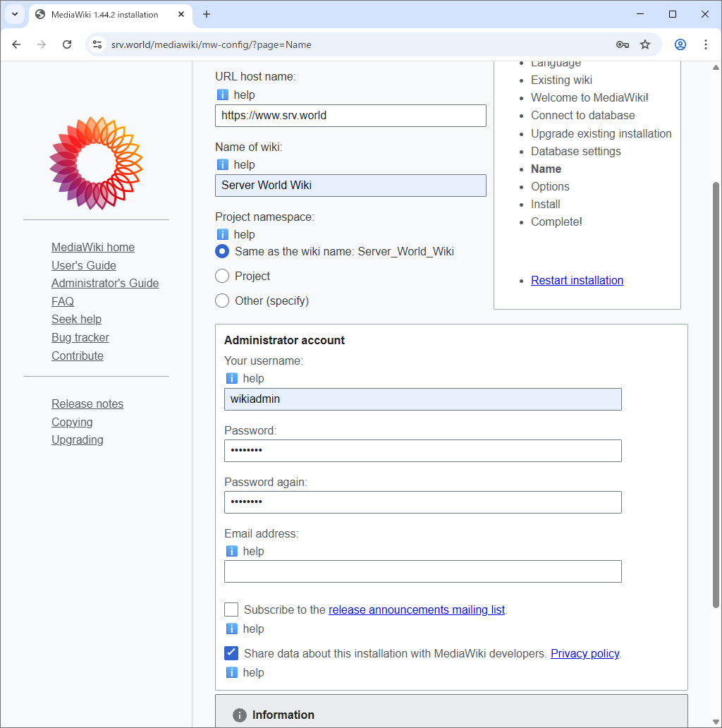Screen dimensions: 722x728
Task: Select the MediaWiki 1.44.2 installation tab
Action: click(104, 14)
